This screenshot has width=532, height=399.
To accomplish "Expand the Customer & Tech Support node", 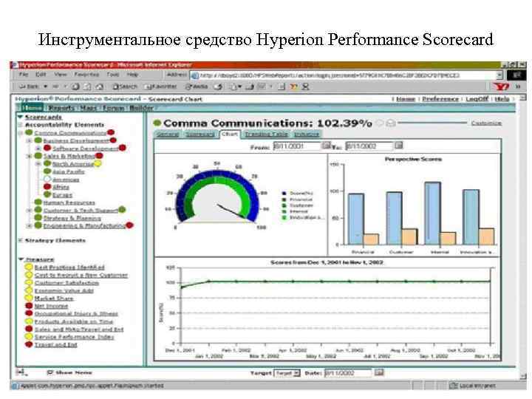I will 30,211.
